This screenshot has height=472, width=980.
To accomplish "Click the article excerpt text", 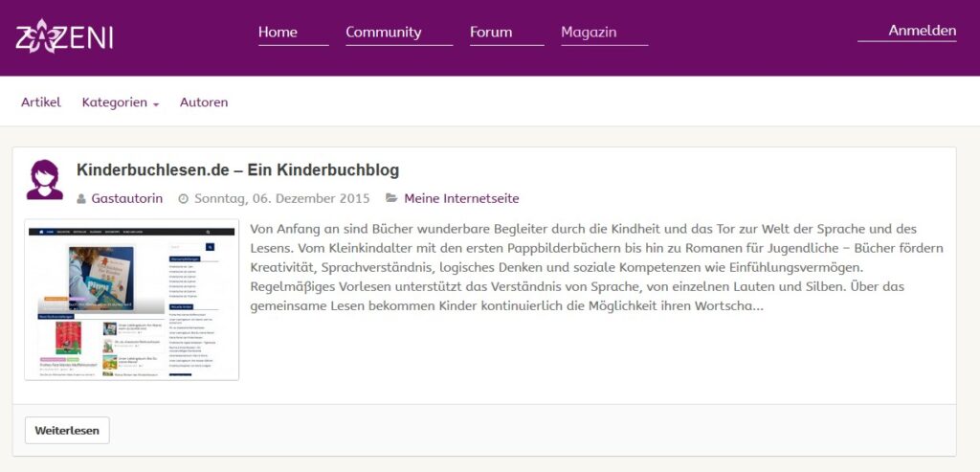I will coord(596,267).
